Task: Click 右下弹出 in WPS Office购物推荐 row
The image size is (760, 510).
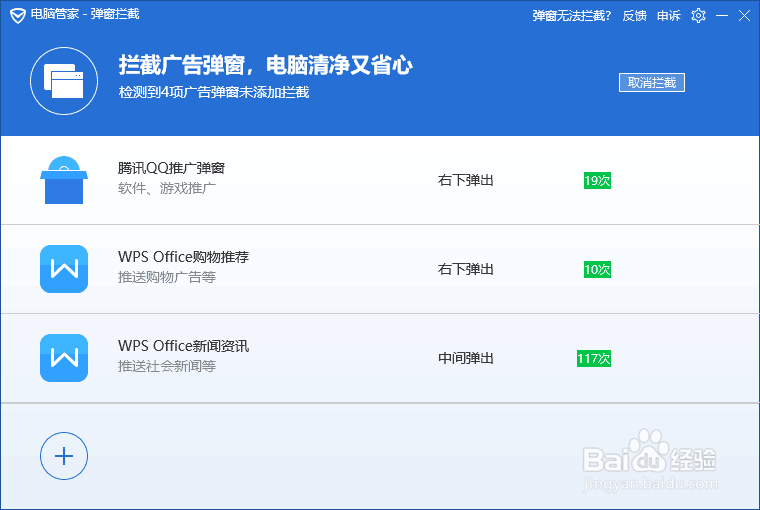Action: tap(466, 269)
